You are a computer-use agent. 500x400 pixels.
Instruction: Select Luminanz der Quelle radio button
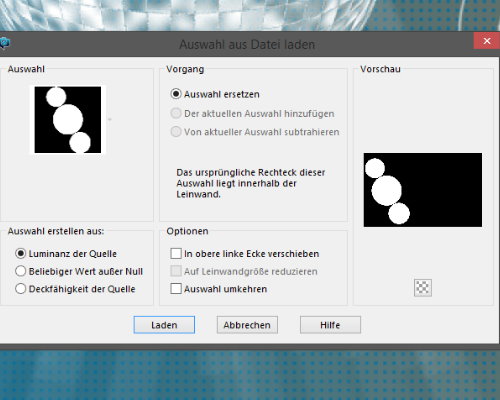pos(21,254)
